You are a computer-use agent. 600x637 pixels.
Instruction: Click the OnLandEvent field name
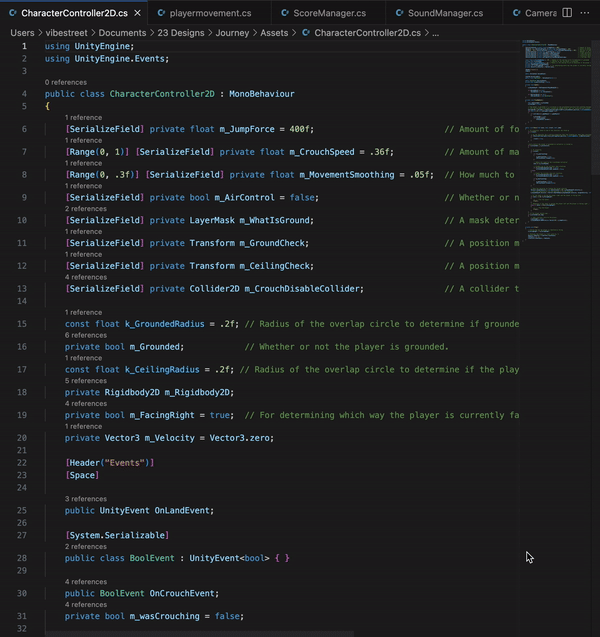point(182,511)
